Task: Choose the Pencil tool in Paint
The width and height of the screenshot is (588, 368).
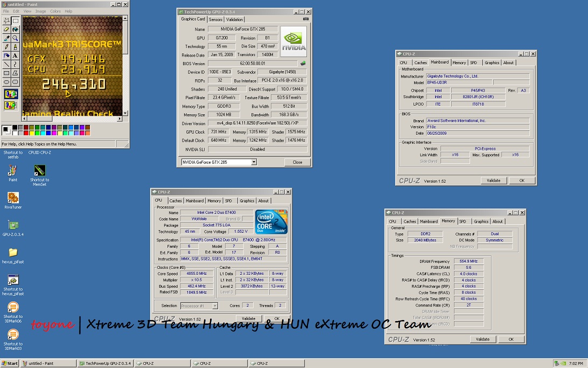Action: point(7,46)
